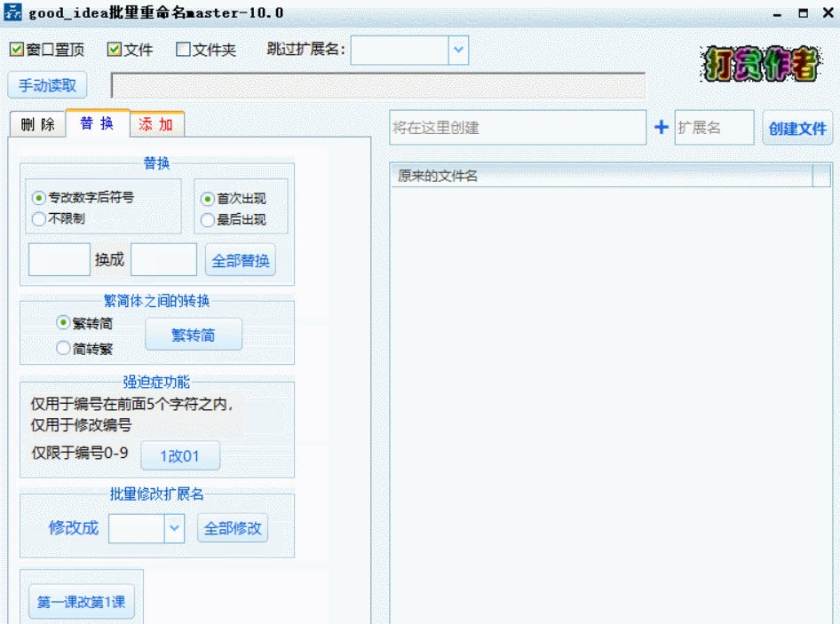
Task: Open the 修改成 extension dropdown
Action: 174,527
